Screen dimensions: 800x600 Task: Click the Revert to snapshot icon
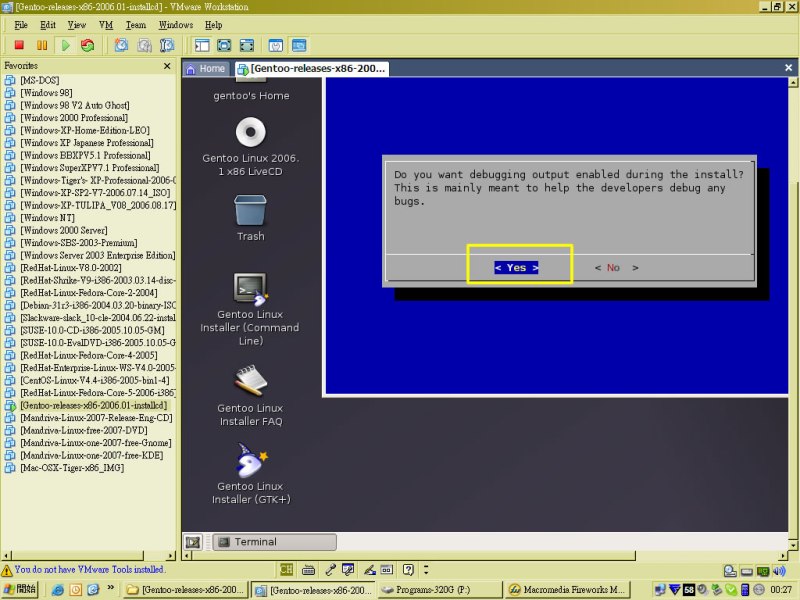(144, 45)
